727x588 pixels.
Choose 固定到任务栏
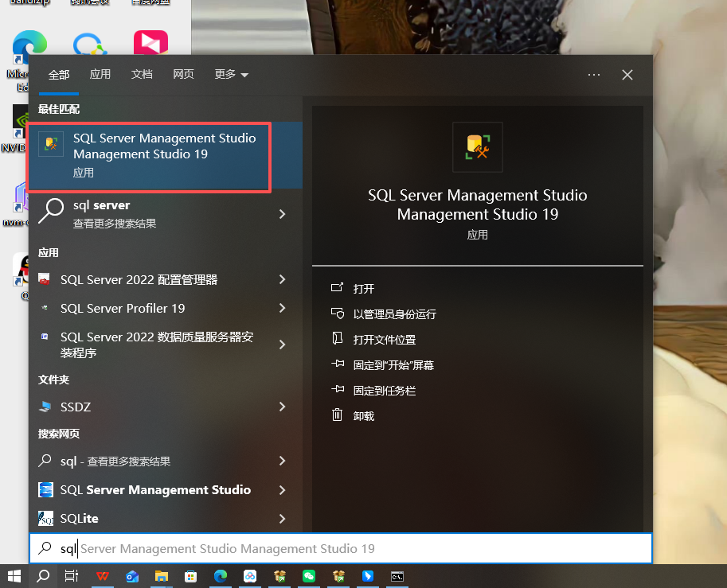[385, 391]
